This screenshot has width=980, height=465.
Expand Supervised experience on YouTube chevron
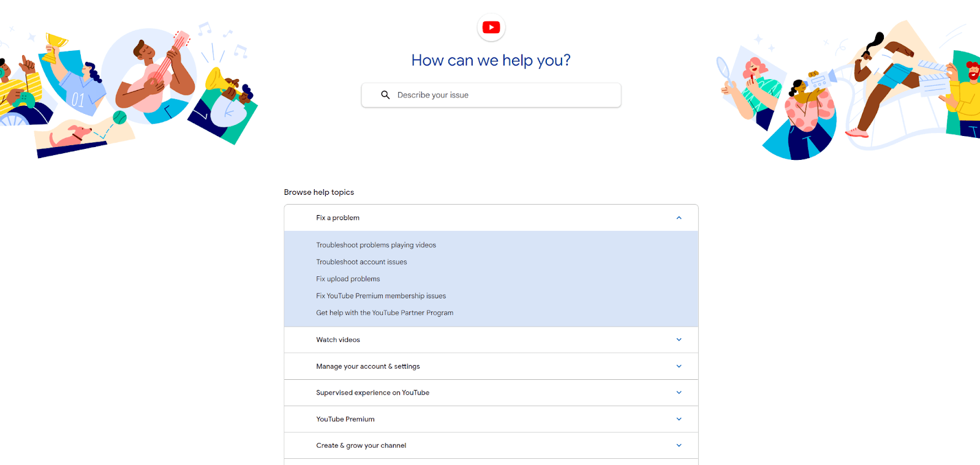[679, 393]
